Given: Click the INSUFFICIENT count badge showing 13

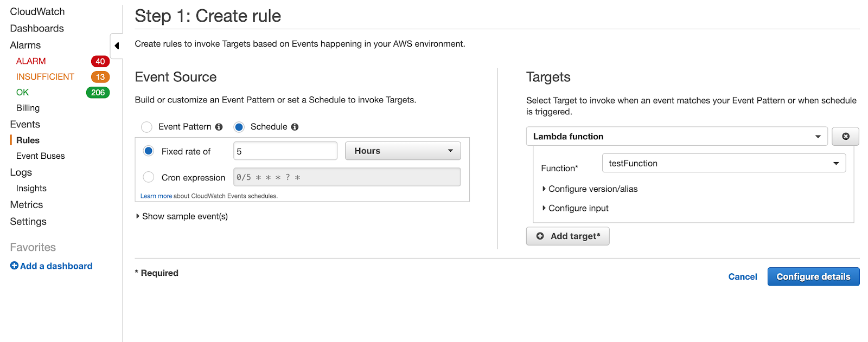Looking at the screenshot, I should 100,77.
